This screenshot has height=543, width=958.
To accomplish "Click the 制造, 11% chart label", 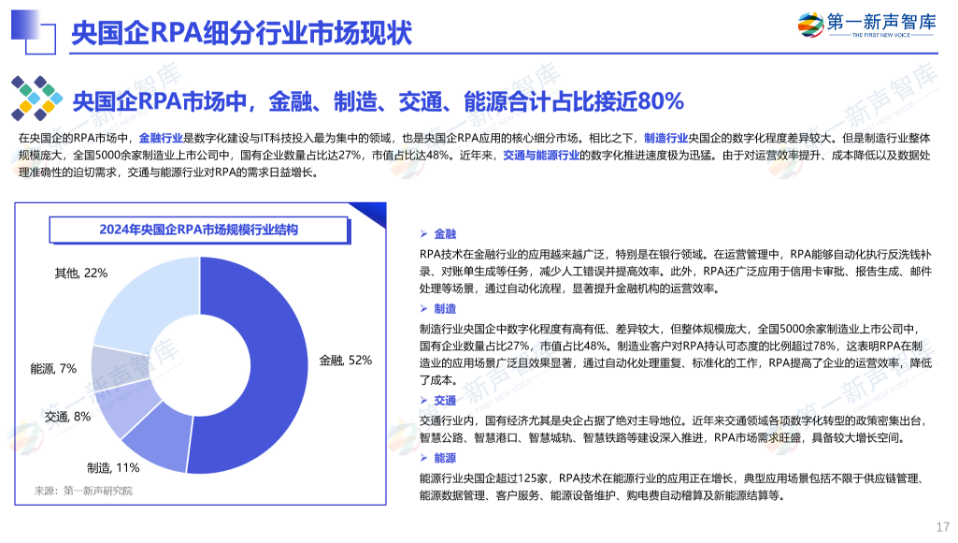I will click(114, 468).
